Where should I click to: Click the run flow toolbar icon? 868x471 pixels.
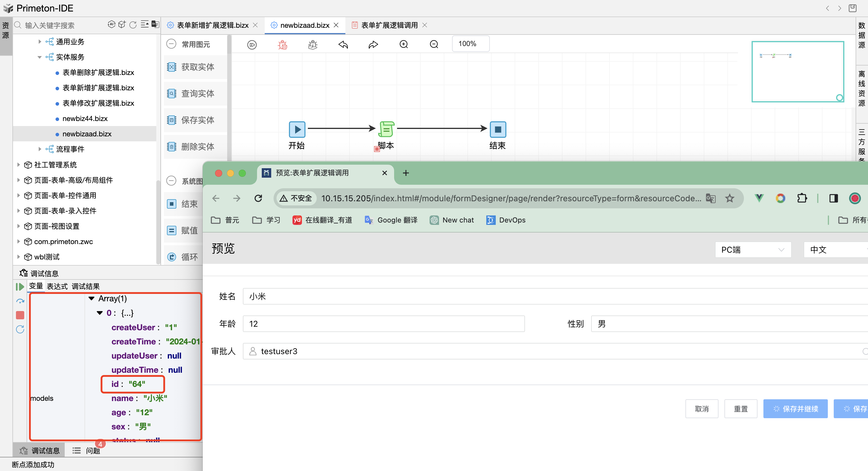pyautogui.click(x=252, y=45)
